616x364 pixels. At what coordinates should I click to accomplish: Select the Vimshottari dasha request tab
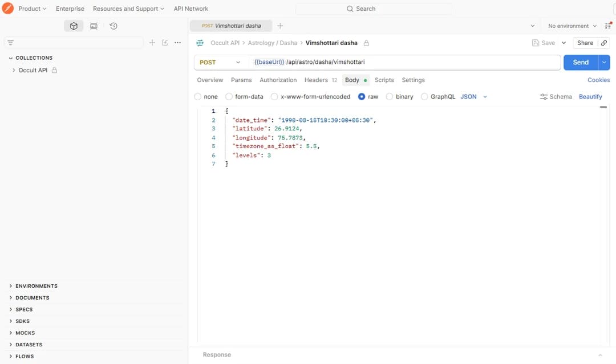click(231, 26)
